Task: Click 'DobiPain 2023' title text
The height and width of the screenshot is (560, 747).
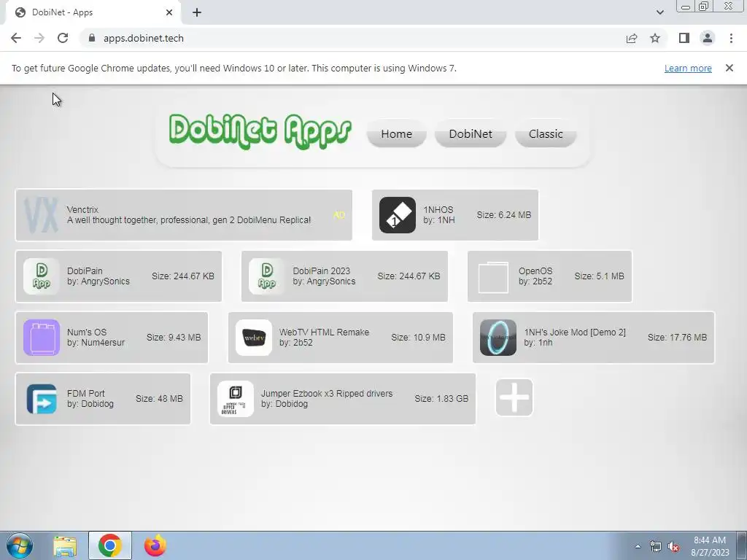Action: [x=322, y=271]
